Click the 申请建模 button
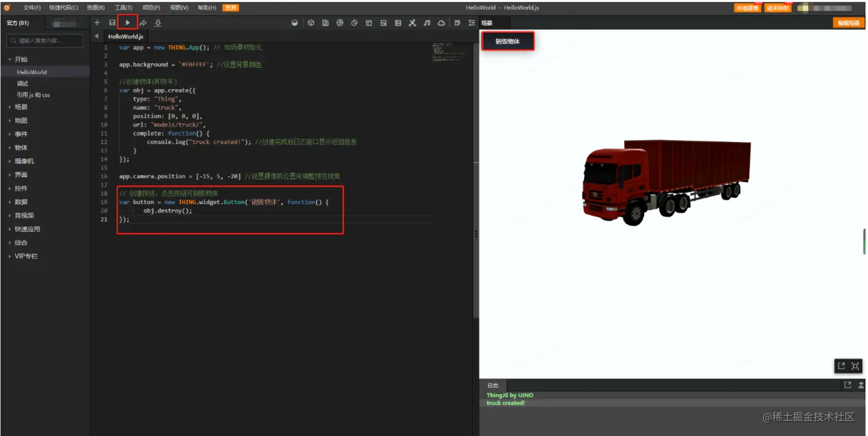868x436 pixels. [747, 8]
